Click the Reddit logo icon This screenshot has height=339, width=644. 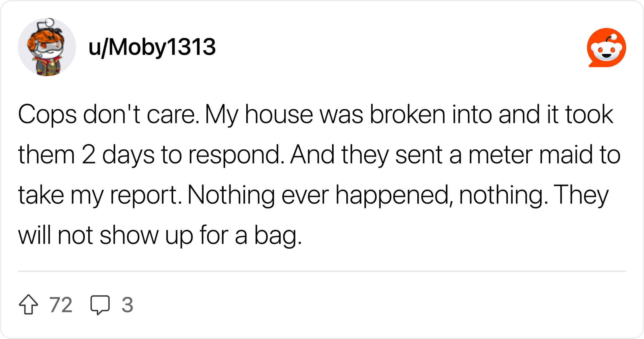(x=606, y=47)
